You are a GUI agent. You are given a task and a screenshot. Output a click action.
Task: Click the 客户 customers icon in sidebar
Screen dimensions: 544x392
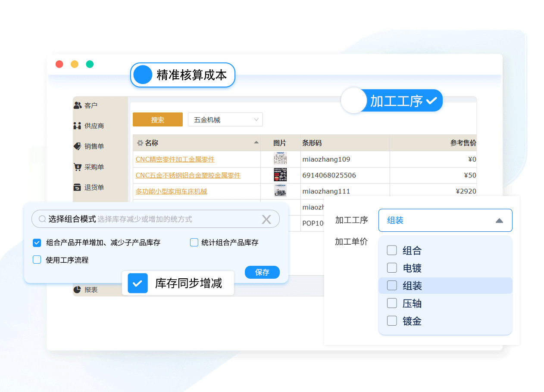(78, 105)
